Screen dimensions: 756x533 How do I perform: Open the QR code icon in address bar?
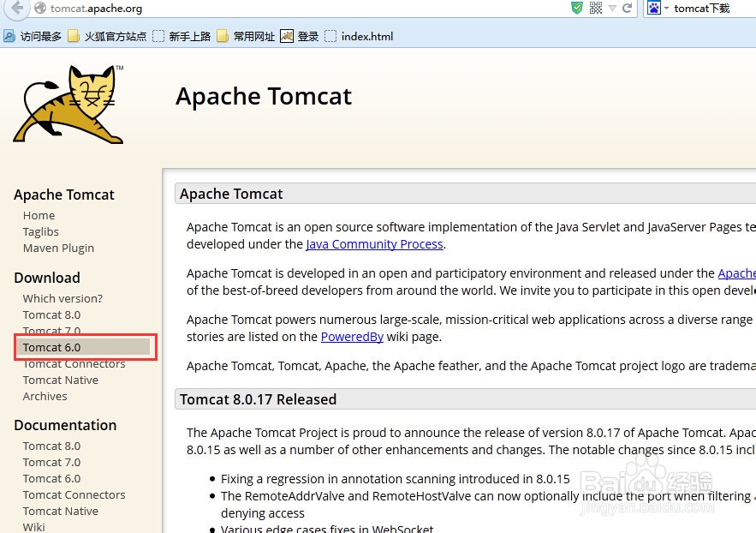tap(596, 8)
